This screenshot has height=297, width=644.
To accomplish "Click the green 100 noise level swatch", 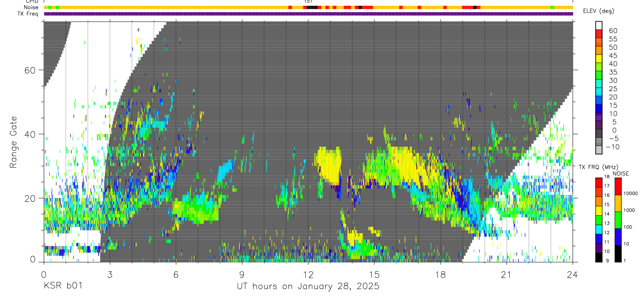I will click(x=617, y=219).
